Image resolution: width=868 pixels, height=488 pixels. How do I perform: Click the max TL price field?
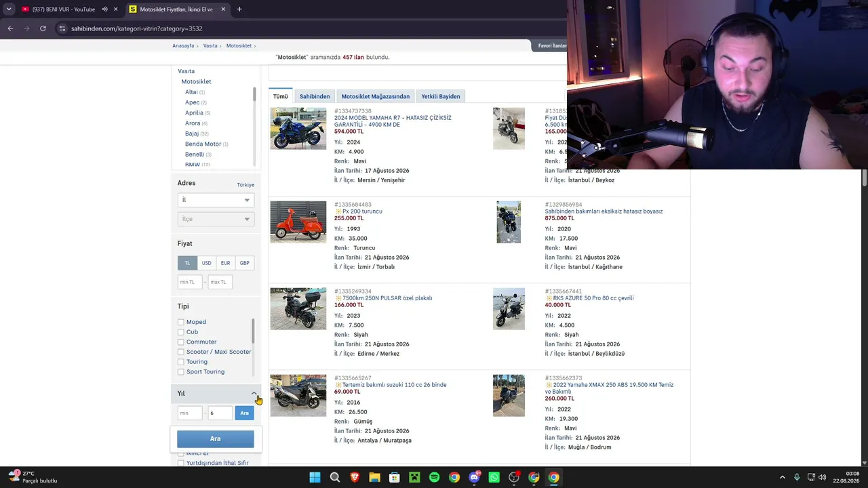[220, 282]
